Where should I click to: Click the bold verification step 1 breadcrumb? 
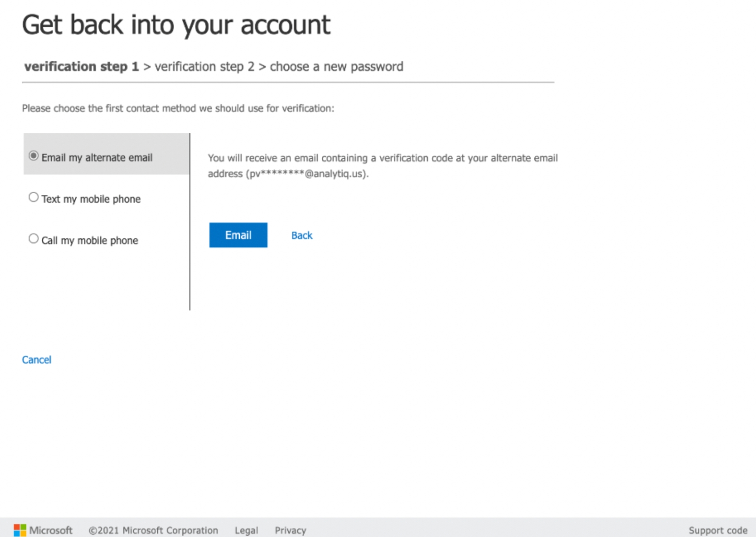tap(82, 67)
